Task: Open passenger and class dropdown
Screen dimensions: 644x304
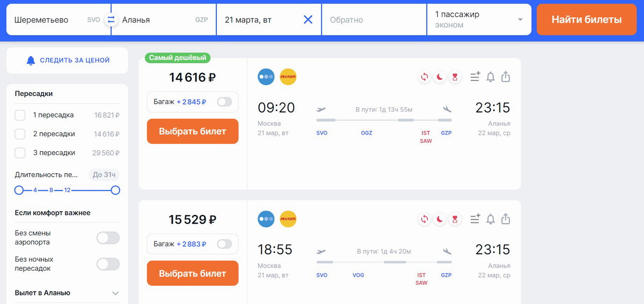Action: coord(479,20)
